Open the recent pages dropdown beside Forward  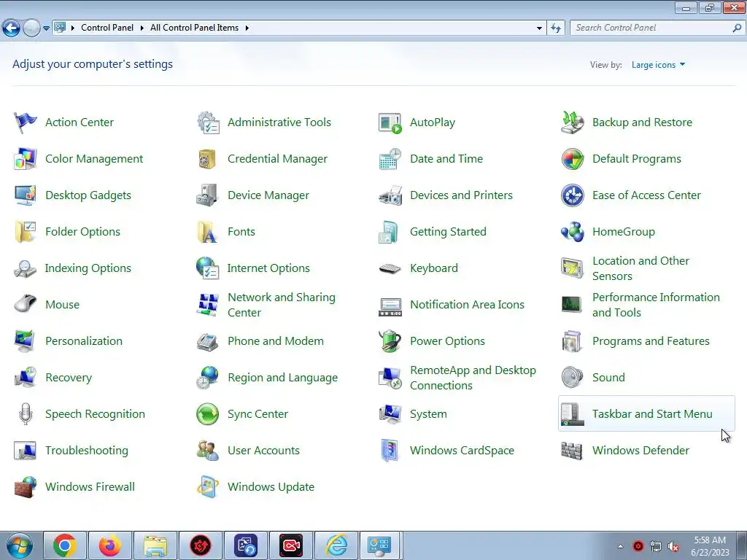pos(46,28)
